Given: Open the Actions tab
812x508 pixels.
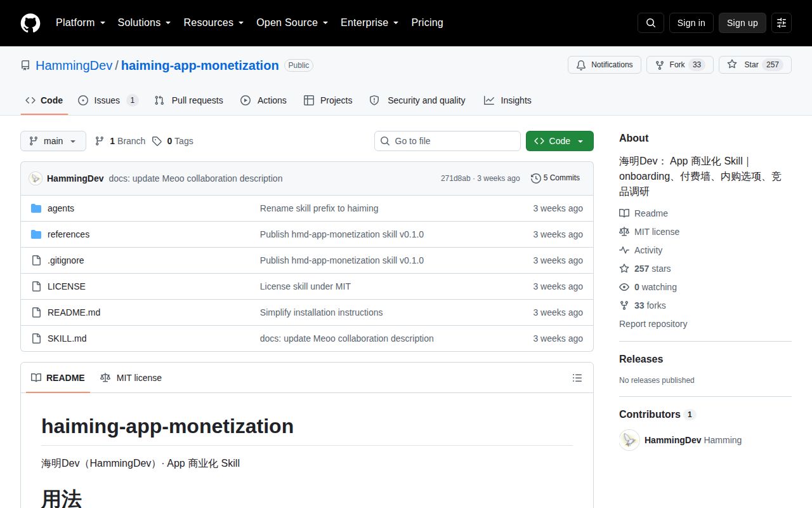Looking at the screenshot, I should pos(264,100).
